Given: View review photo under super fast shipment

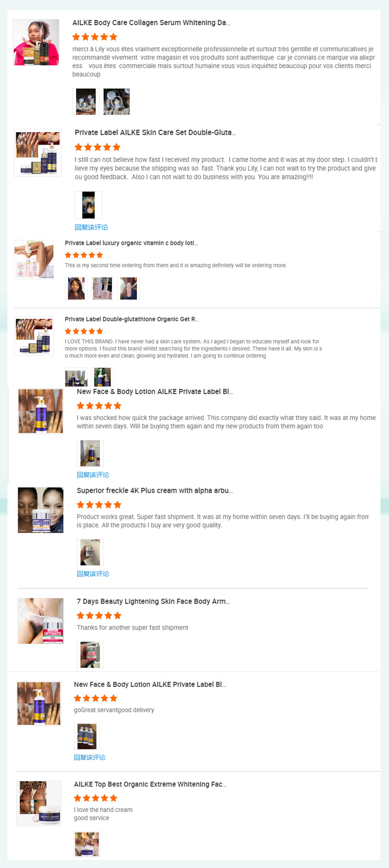Looking at the screenshot, I should (90, 655).
